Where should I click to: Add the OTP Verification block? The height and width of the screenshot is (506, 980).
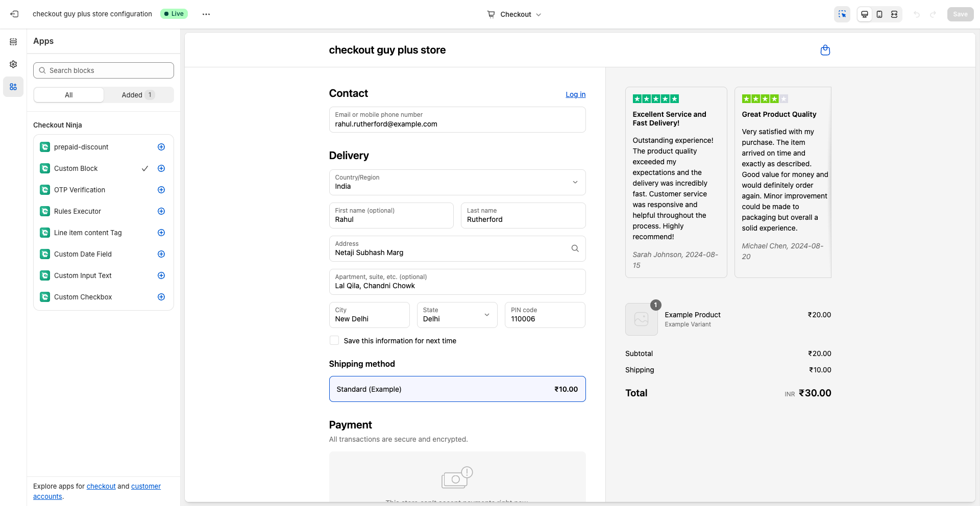click(161, 190)
